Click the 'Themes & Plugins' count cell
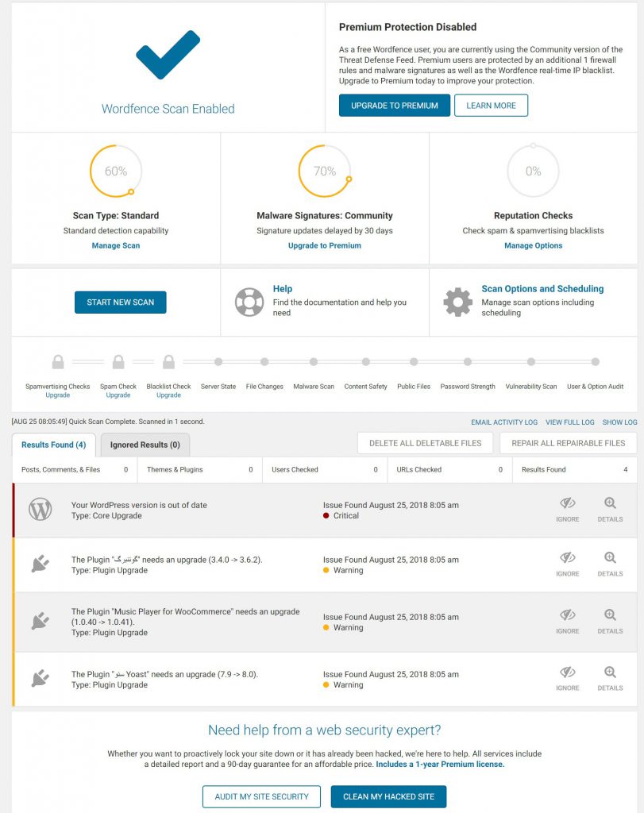Screen dimensions: 644x813 click(x=199, y=470)
